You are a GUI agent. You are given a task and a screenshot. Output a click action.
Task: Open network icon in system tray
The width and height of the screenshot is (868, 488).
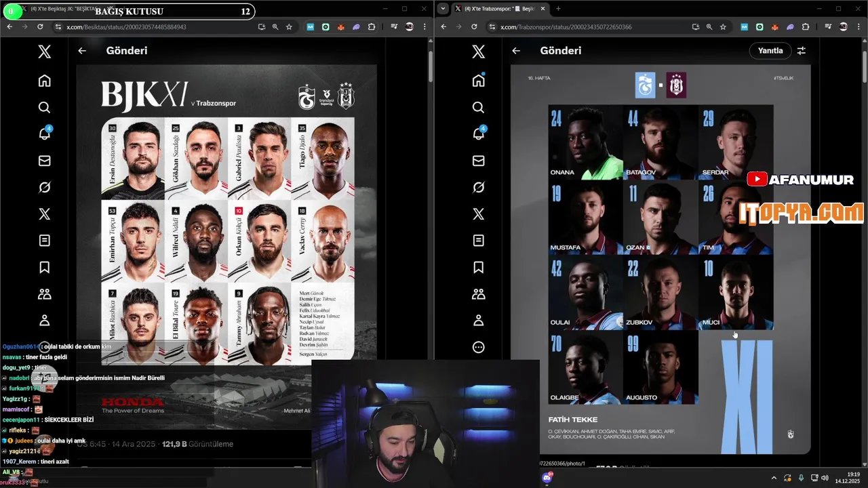pos(814,478)
